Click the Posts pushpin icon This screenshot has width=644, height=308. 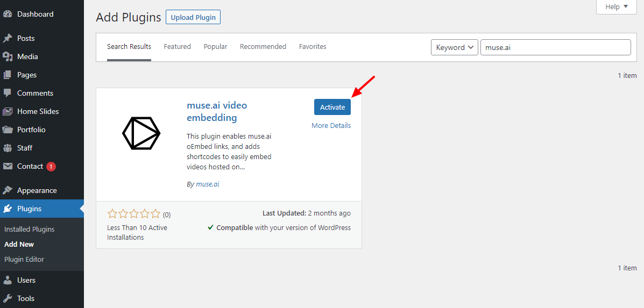[x=8, y=38]
